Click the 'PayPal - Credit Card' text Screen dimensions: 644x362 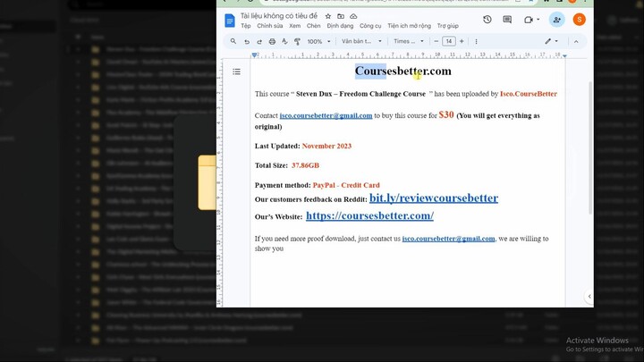pos(346,185)
